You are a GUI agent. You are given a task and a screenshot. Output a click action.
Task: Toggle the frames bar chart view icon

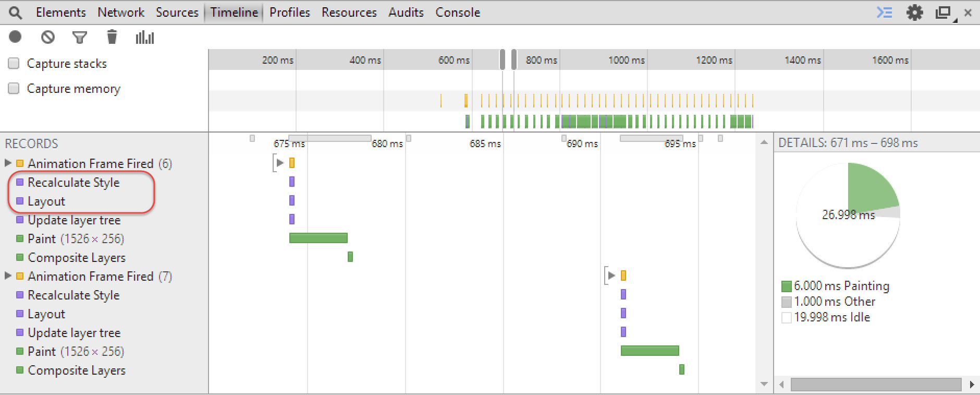(x=145, y=37)
